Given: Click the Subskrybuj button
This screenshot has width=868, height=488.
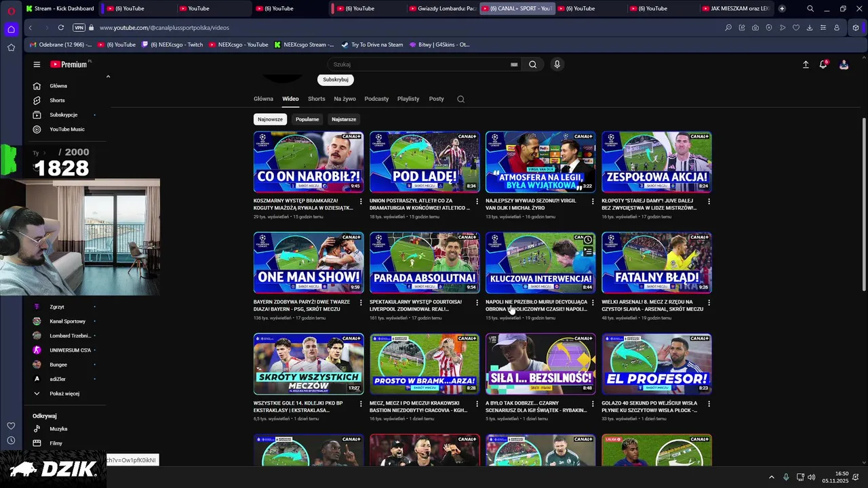Looking at the screenshot, I should pos(336,79).
